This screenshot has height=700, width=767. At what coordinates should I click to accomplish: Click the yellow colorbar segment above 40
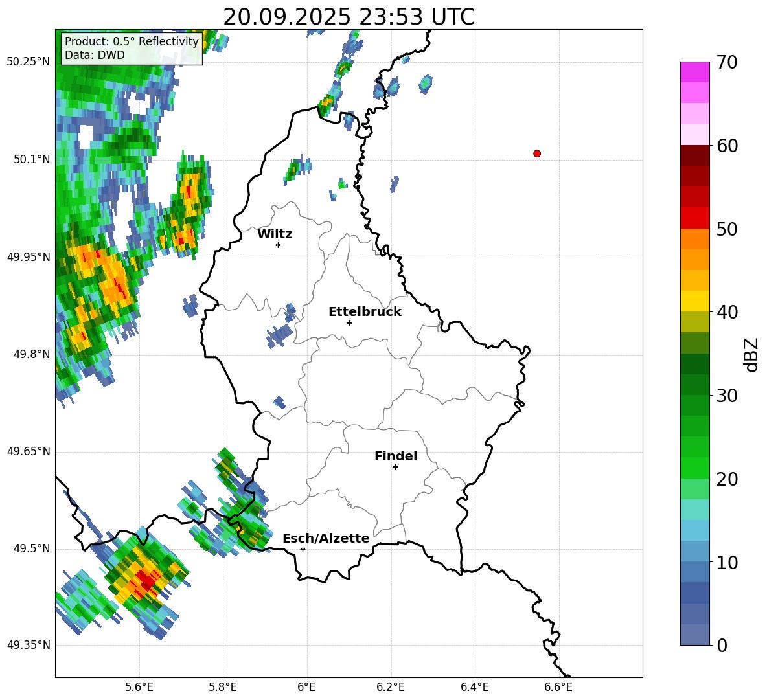pos(694,302)
